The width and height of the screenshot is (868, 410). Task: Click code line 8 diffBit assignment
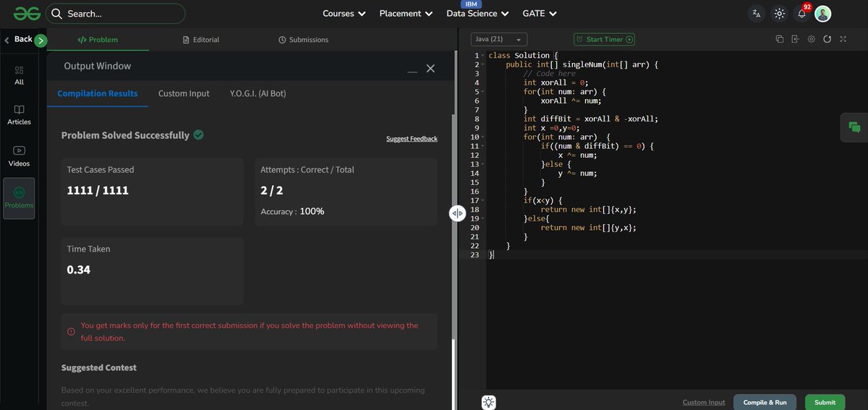(591, 119)
